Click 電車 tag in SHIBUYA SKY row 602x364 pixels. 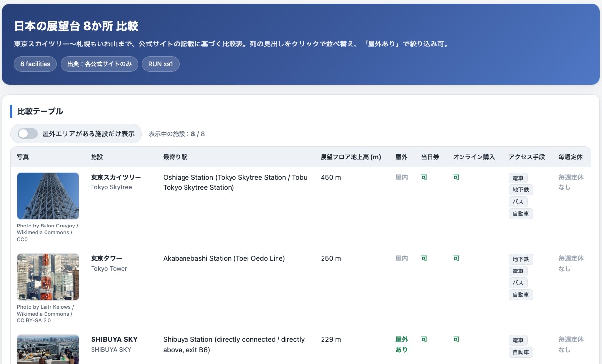[518, 340]
